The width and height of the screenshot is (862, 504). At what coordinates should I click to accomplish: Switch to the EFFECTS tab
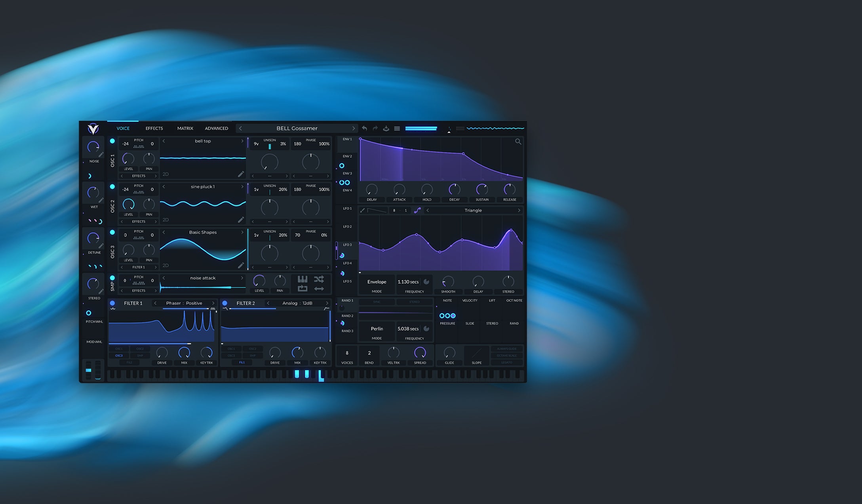tap(154, 129)
